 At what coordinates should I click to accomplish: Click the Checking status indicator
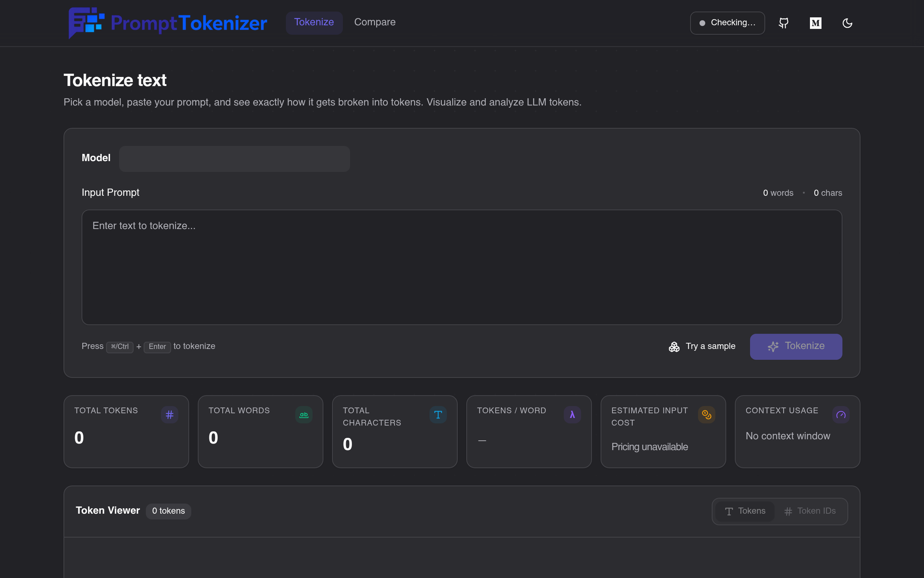[x=727, y=23]
